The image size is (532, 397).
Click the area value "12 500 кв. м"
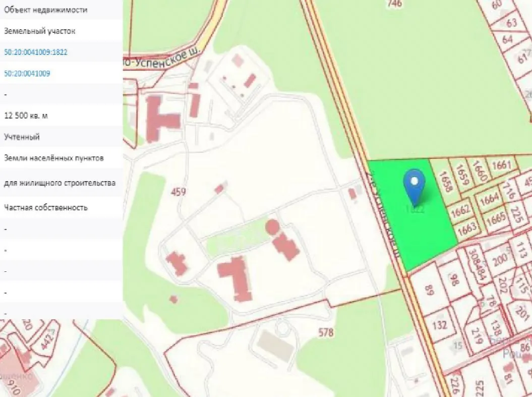click(26, 116)
